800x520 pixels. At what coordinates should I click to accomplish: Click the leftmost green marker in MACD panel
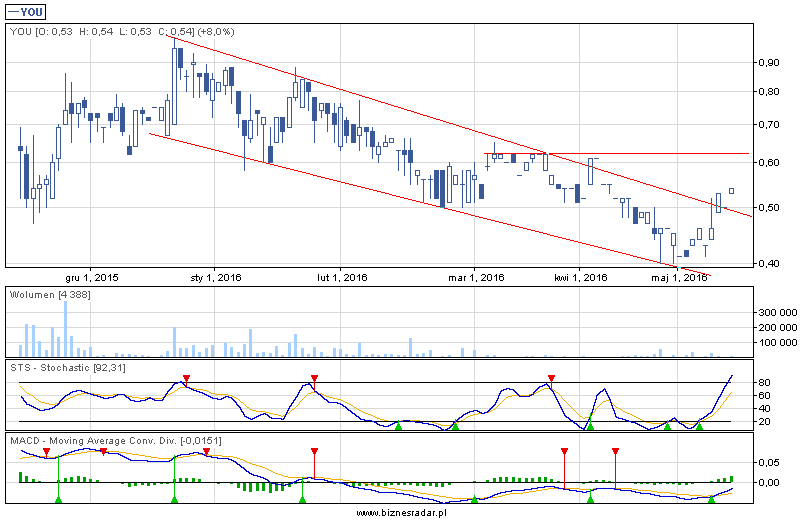click(x=58, y=497)
